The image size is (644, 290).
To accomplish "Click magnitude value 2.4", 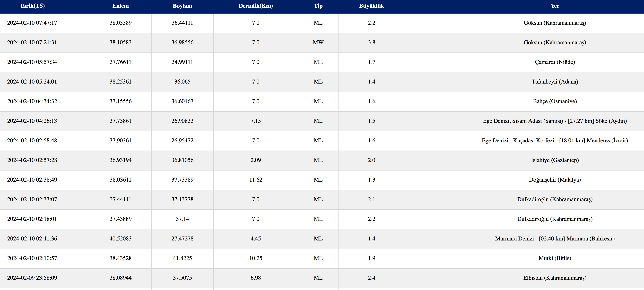I will (372, 278).
